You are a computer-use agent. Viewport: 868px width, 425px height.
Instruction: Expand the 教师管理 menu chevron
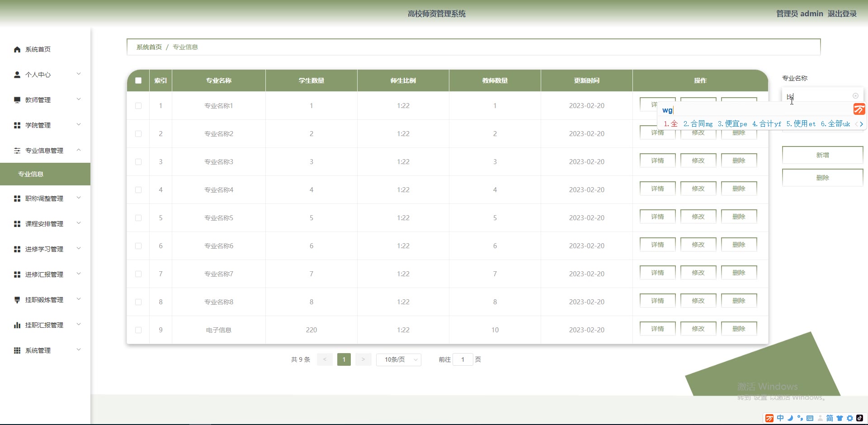click(x=79, y=99)
